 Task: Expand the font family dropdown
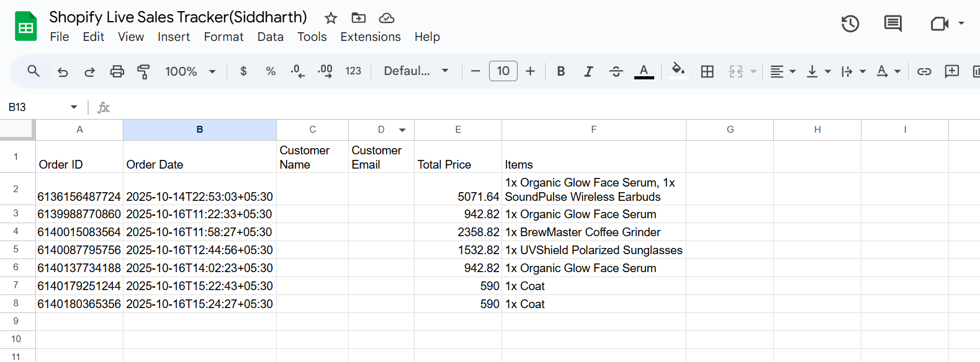(x=416, y=71)
